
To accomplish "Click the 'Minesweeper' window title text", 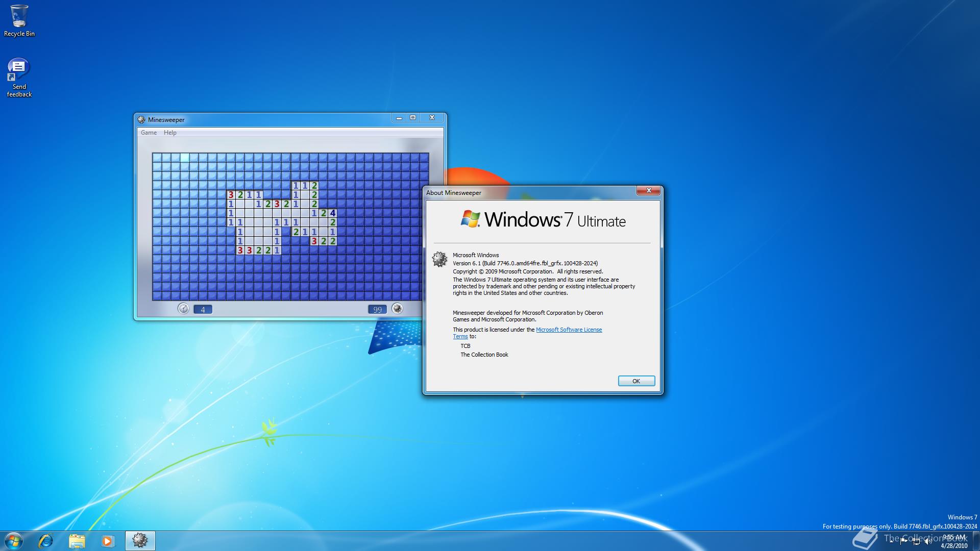I will (166, 120).
